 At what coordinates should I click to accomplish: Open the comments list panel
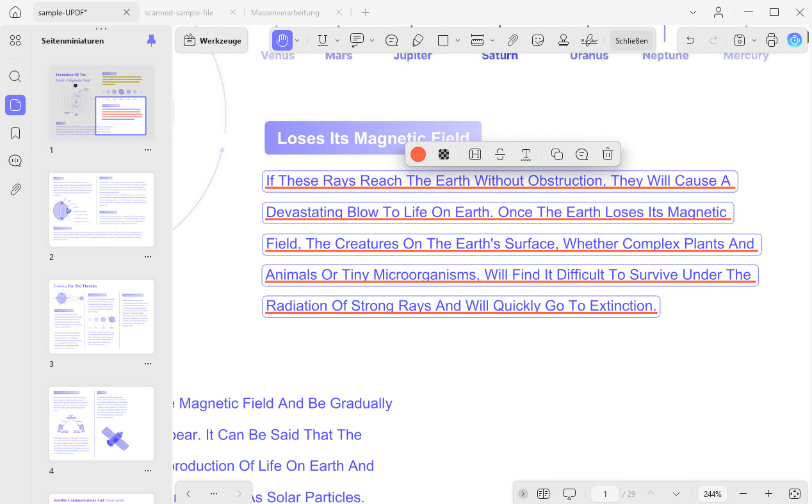(x=15, y=161)
